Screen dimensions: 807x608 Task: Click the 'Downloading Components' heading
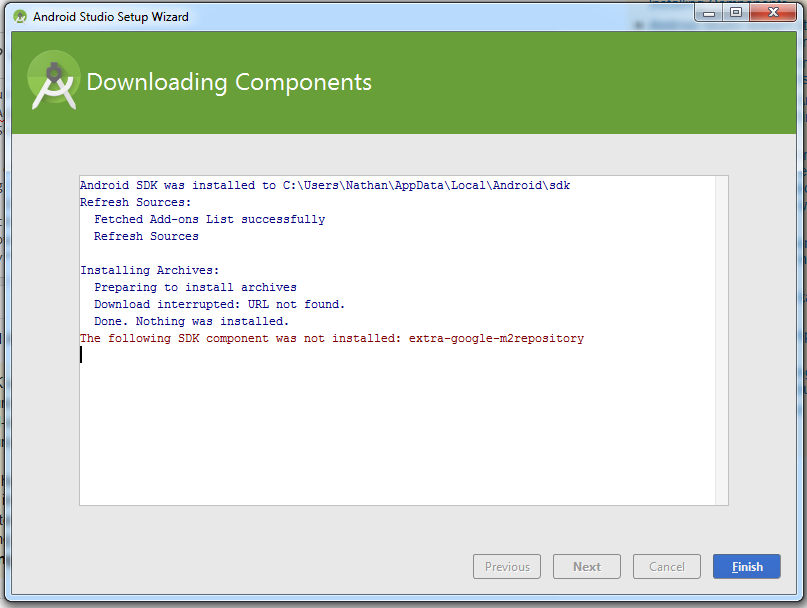229,82
